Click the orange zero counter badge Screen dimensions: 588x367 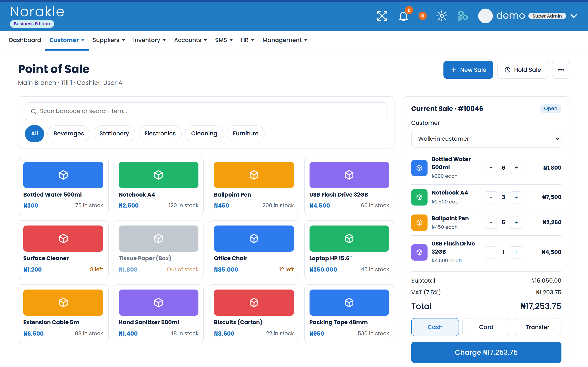[423, 16]
